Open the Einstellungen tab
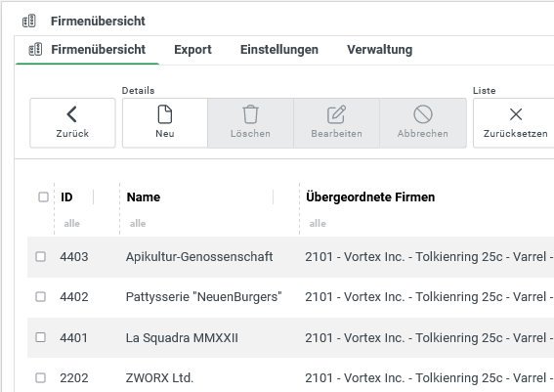The image size is (554, 392). (x=279, y=50)
